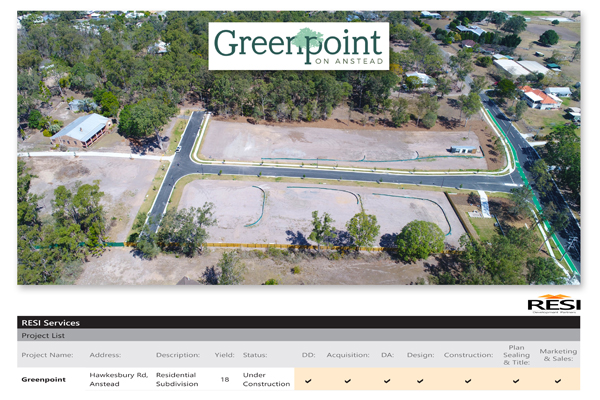Click the 'Project List' heading

pos(43,336)
